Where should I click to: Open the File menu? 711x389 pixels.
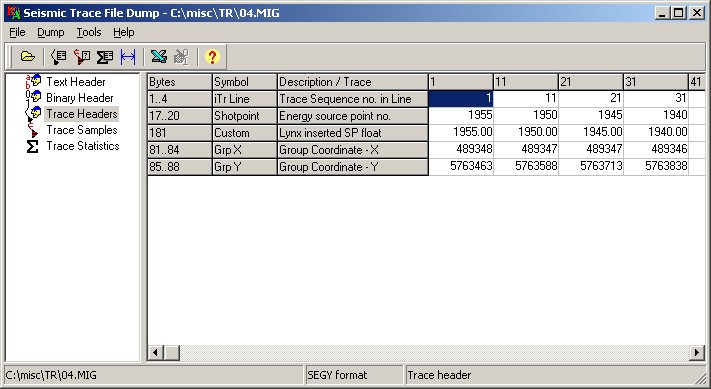pos(17,32)
